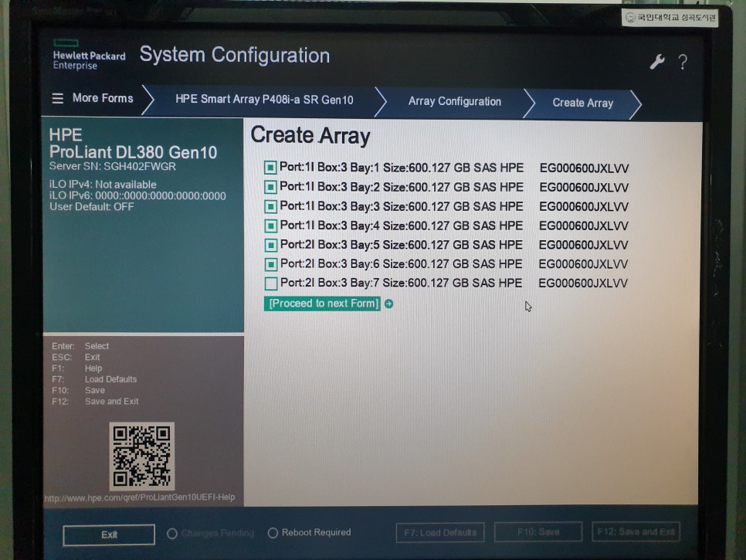The height and width of the screenshot is (560, 746).
Task: Click Proceed to next Form
Action: click(324, 304)
